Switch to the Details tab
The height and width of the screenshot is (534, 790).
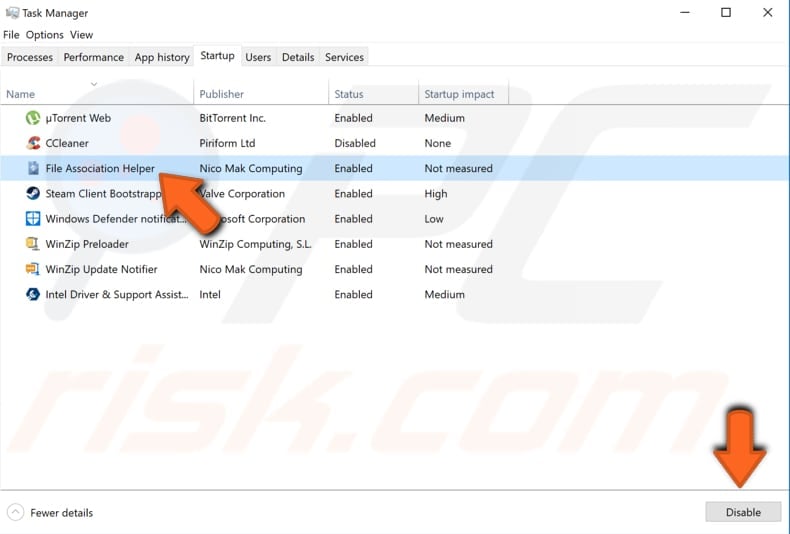pos(298,57)
